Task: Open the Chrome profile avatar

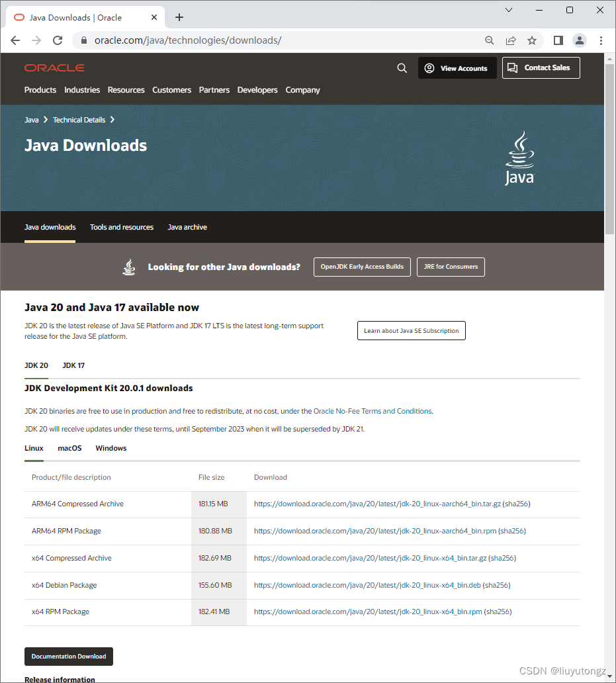Action: click(x=580, y=40)
